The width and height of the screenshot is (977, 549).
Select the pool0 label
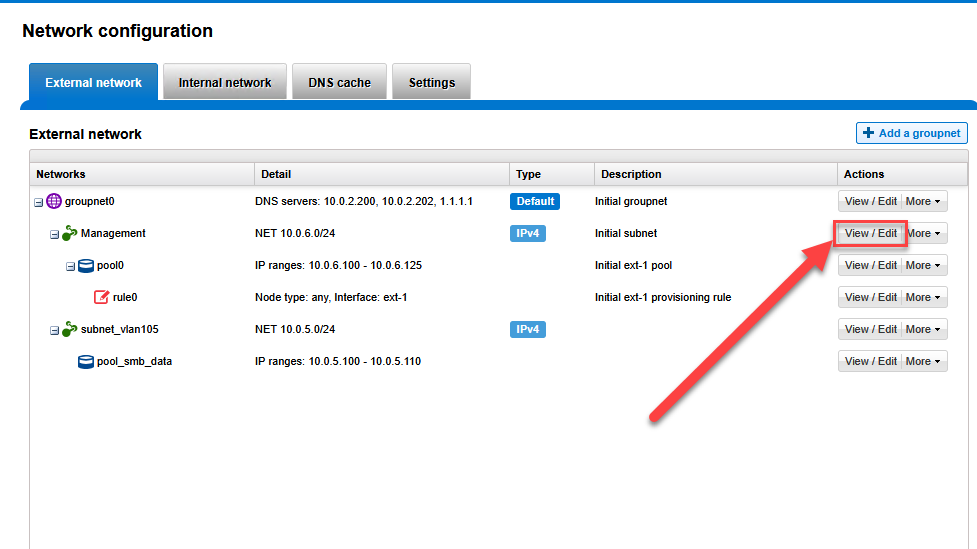pos(110,265)
